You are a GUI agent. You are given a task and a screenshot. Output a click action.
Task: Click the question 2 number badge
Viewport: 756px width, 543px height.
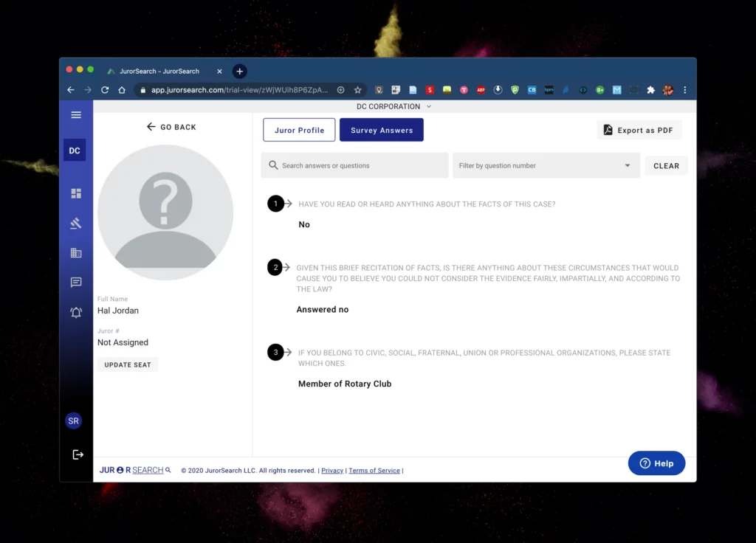(276, 267)
